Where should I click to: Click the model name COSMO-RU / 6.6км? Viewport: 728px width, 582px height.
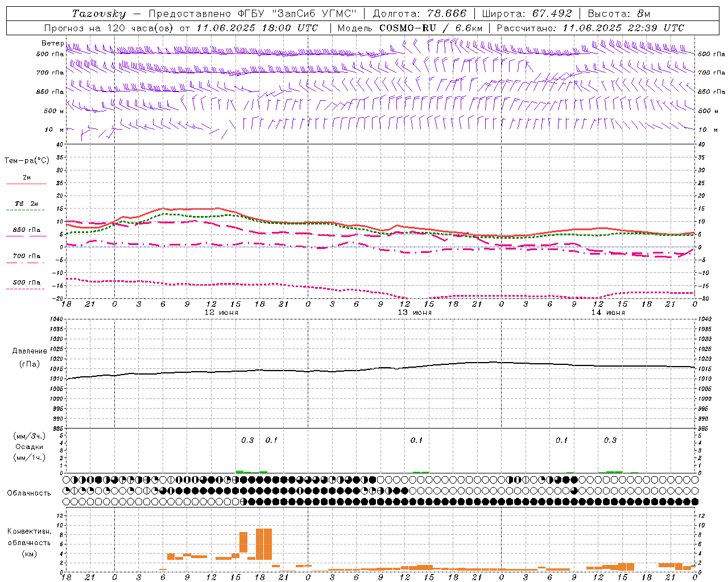click(x=431, y=28)
